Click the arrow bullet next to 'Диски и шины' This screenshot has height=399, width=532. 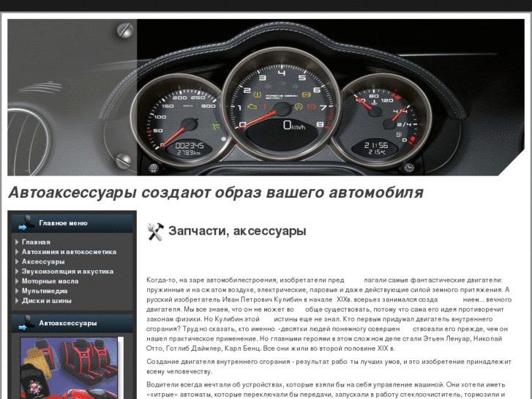coord(17,301)
